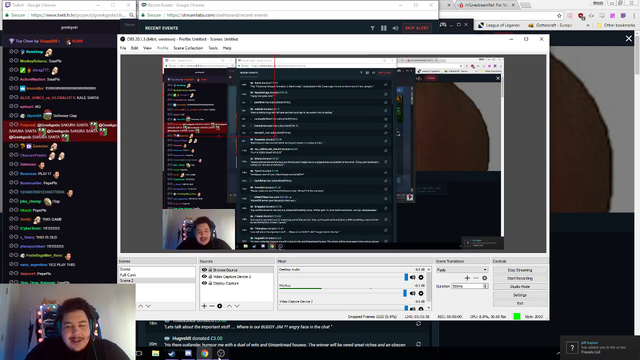The image size is (640, 360).
Task: Mute Desktop Audio speaker icon
Action: (x=413, y=278)
